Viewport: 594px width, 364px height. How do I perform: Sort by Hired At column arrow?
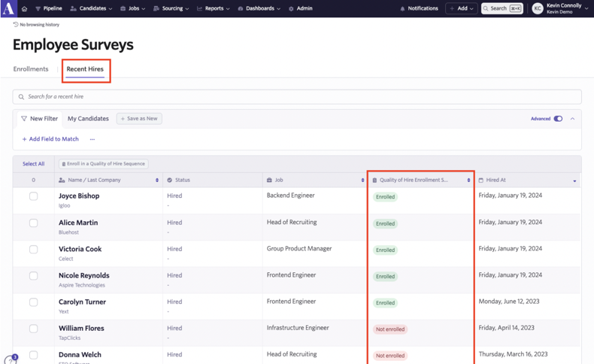pos(574,181)
